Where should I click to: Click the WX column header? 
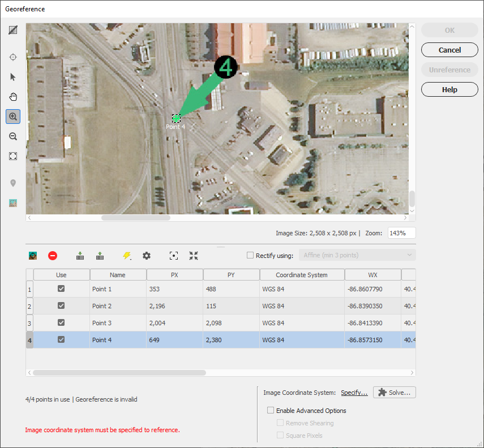tap(373, 275)
